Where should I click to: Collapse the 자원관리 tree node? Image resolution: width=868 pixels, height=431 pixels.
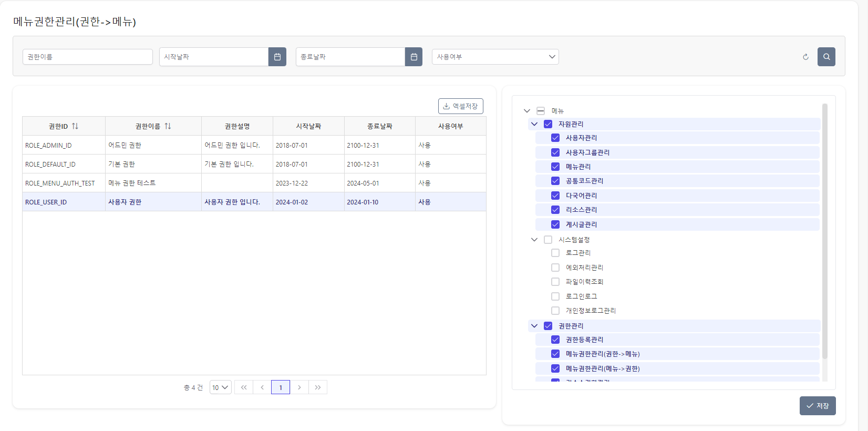click(534, 124)
